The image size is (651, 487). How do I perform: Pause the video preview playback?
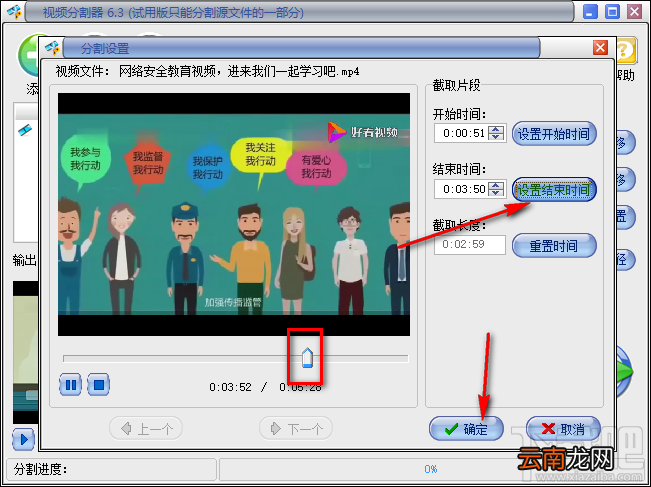click(x=71, y=385)
